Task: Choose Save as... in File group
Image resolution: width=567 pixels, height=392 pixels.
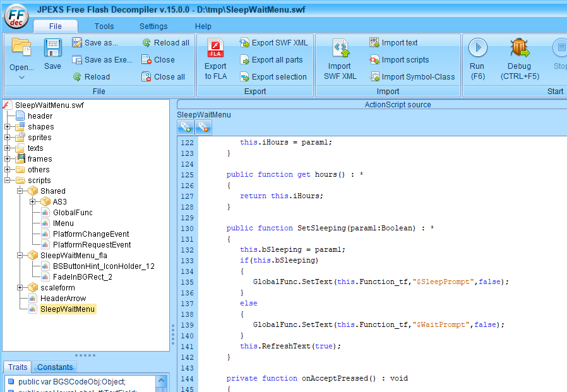Action: [95, 43]
